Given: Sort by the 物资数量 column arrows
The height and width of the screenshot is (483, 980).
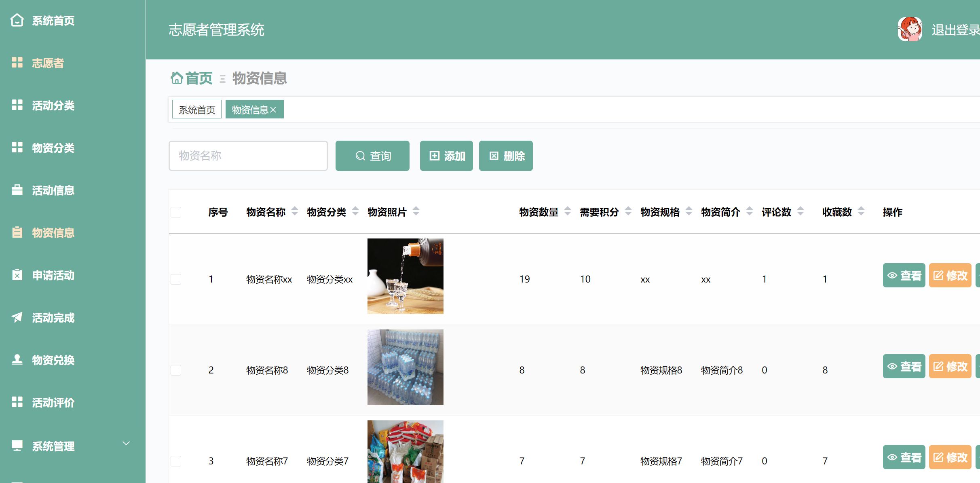Looking at the screenshot, I should (568, 211).
